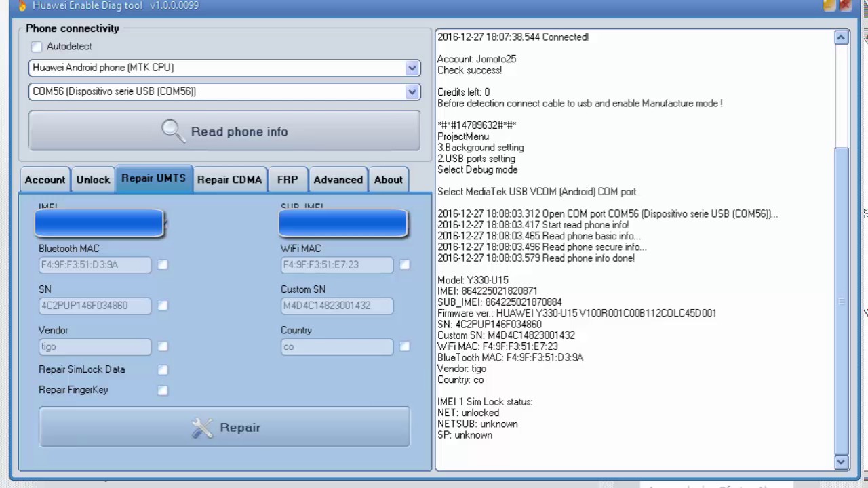Click the log line 'Credits left: 0'

coord(463,92)
